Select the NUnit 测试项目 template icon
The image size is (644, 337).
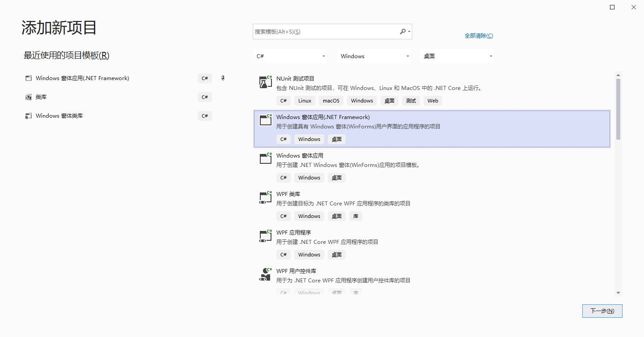[265, 81]
